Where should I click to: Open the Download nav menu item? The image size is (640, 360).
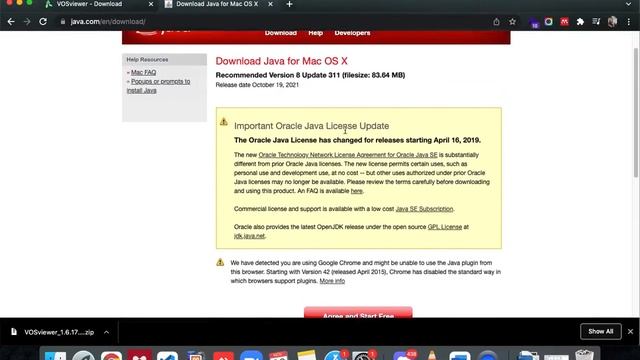[281, 33]
